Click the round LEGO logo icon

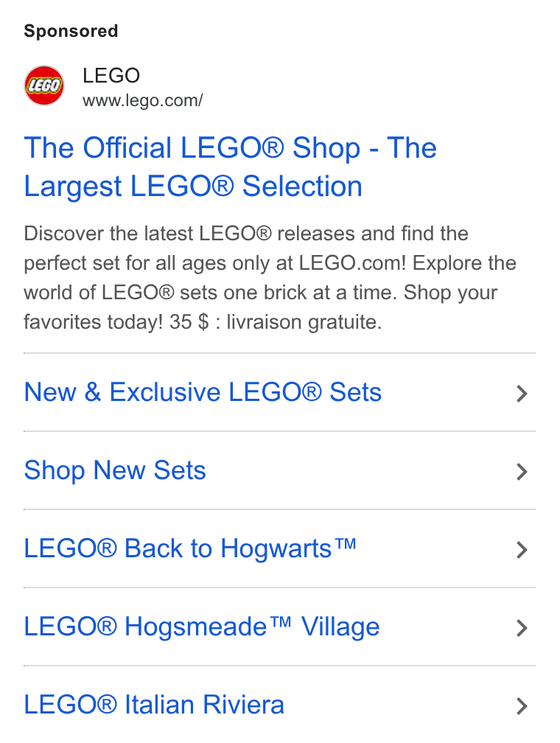44,86
